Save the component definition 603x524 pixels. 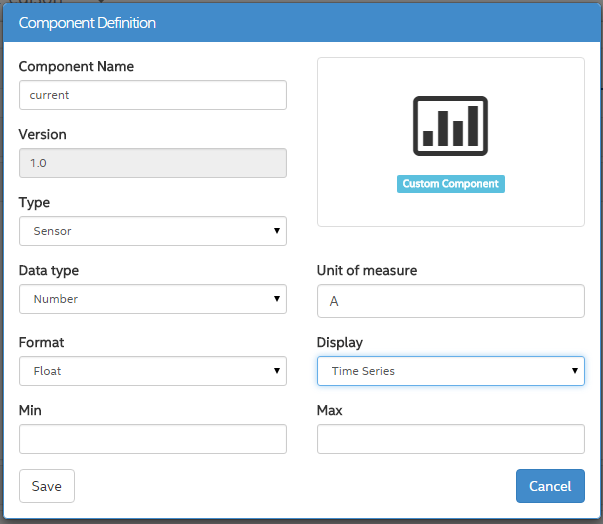pyautogui.click(x=47, y=486)
